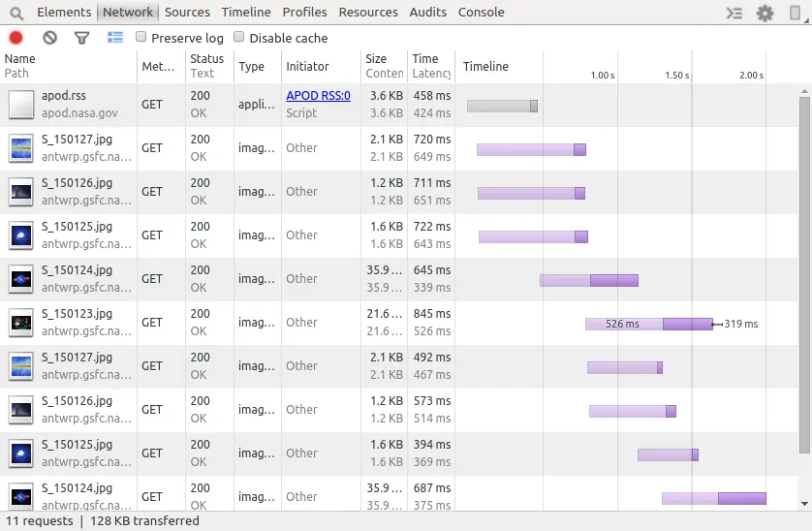
Task: Click second S_150126.jpg thumbnail (573 ms row)
Action: pos(20,409)
